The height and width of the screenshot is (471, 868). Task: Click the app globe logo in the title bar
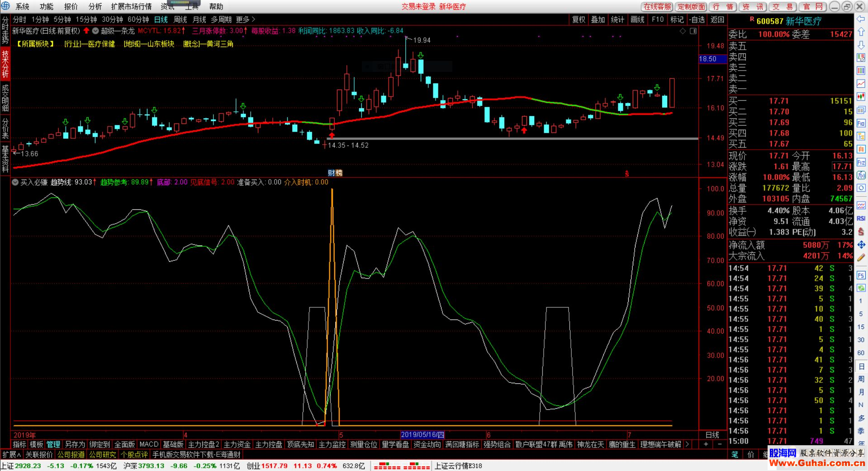(x=5, y=6)
